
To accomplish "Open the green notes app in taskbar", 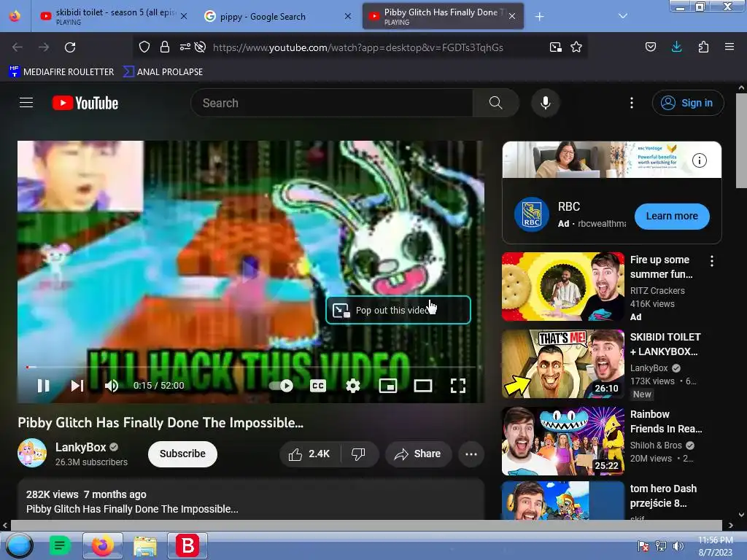I will pyautogui.click(x=60, y=545).
